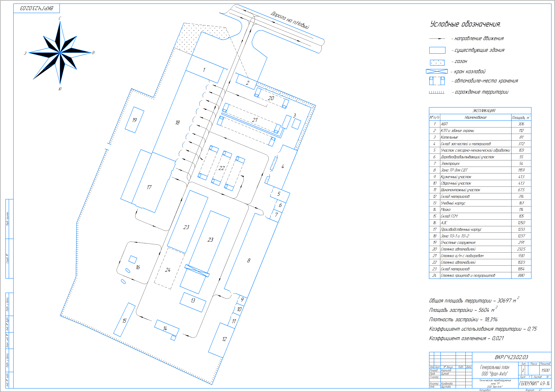Click the rotated drawing code in corner
Viewport: 555px width, 392px height.
coord(36,8)
